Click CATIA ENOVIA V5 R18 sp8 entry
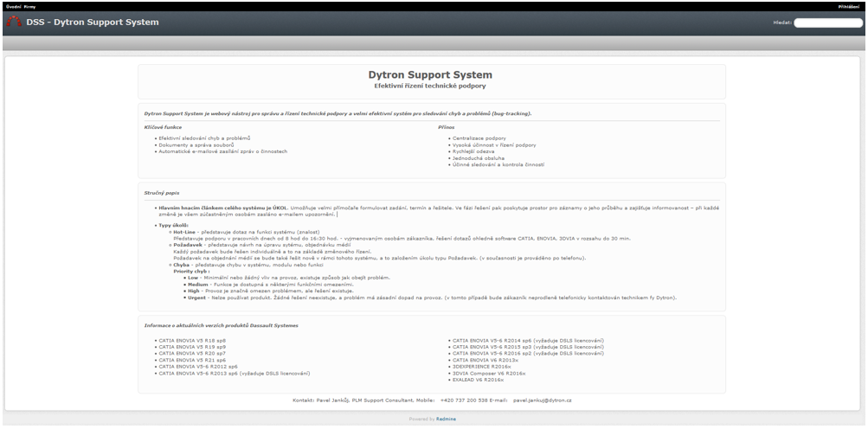Image resolution: width=868 pixels, height=429 pixels. click(x=192, y=341)
